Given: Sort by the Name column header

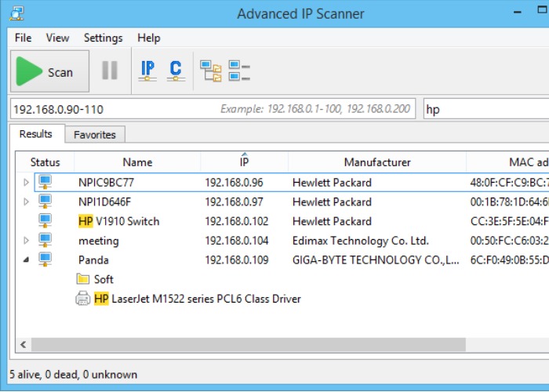Looking at the screenshot, I should [137, 162].
